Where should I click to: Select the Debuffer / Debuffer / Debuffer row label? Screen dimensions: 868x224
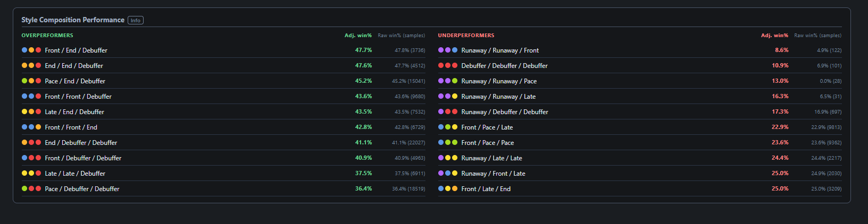tap(504, 66)
